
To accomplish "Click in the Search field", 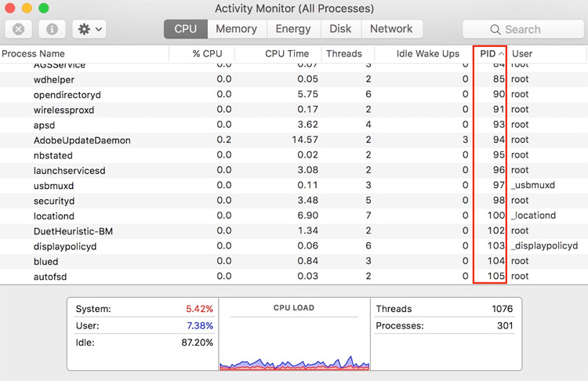I will [533, 30].
